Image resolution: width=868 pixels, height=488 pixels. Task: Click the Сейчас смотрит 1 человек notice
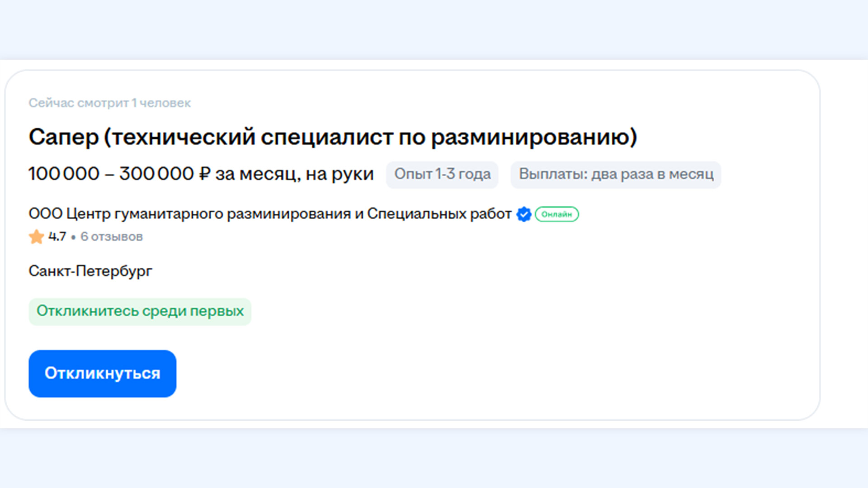(109, 103)
